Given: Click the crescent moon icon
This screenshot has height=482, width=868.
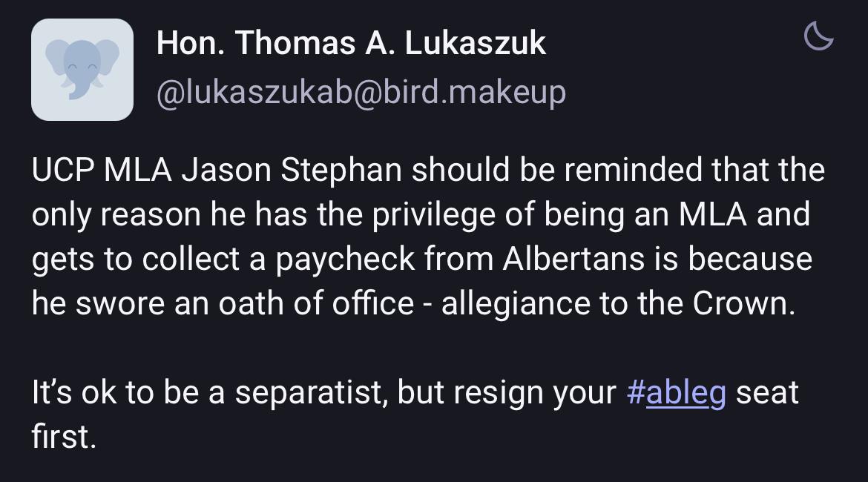Looking at the screenshot, I should (819, 36).
